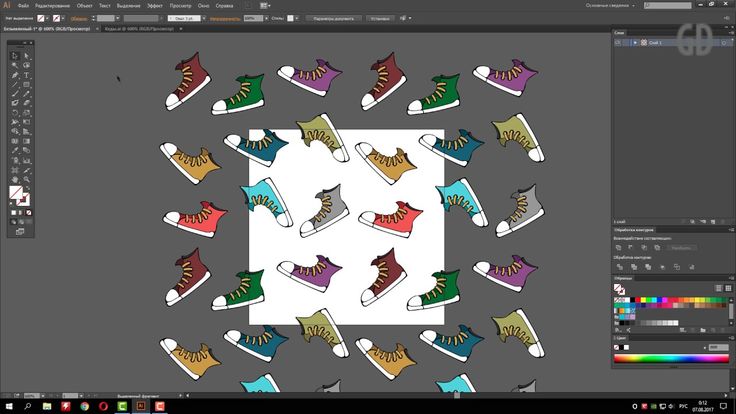Click the Windows Start button
Image resolution: width=736 pixels, height=414 pixels.
click(x=7, y=407)
